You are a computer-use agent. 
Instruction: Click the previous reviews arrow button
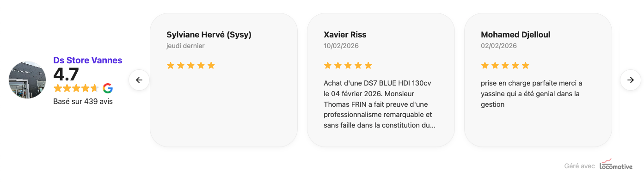click(x=139, y=80)
